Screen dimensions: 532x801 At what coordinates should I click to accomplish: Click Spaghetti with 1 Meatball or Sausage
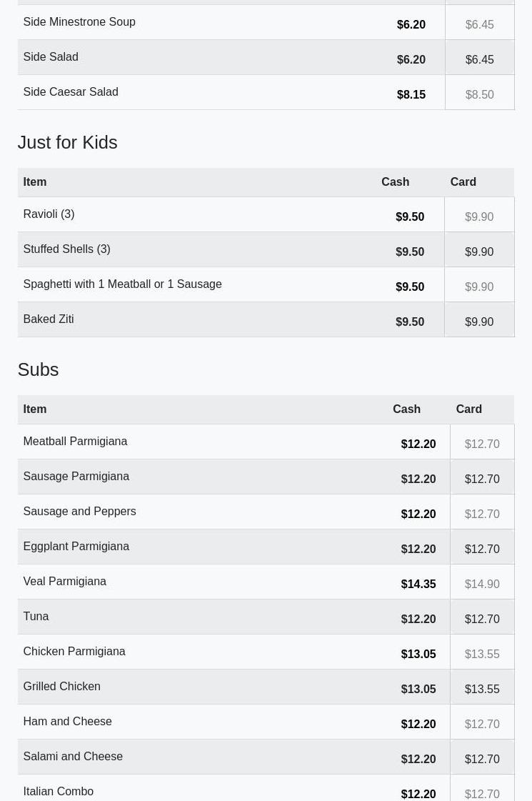coord(123,284)
